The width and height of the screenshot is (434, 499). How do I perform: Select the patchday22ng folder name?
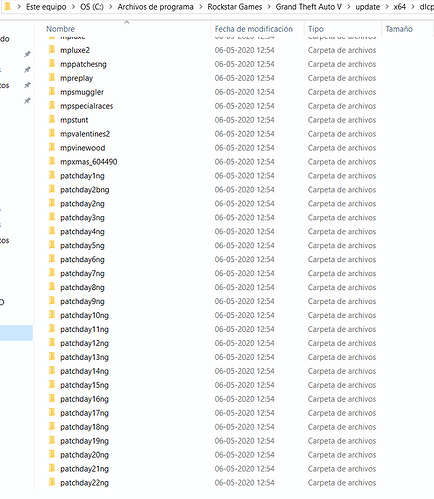click(84, 483)
